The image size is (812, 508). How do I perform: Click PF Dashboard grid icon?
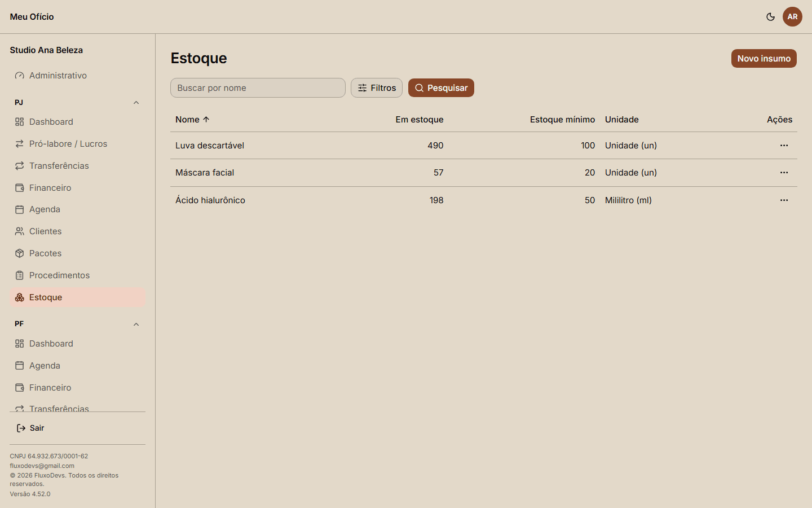pos(20,344)
